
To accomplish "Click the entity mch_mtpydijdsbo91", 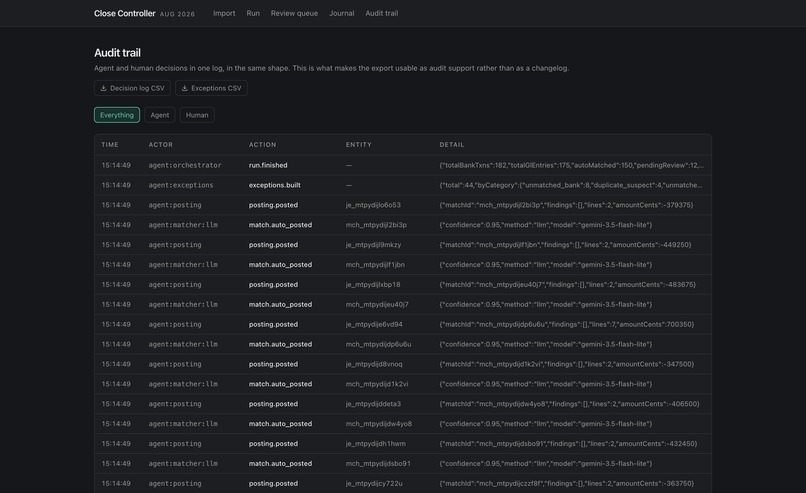I will [x=378, y=464].
